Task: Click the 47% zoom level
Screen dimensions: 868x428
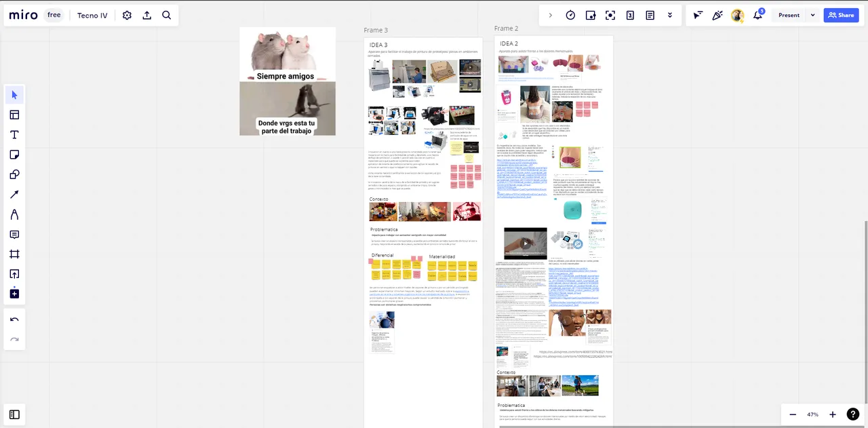Action: tap(812, 414)
